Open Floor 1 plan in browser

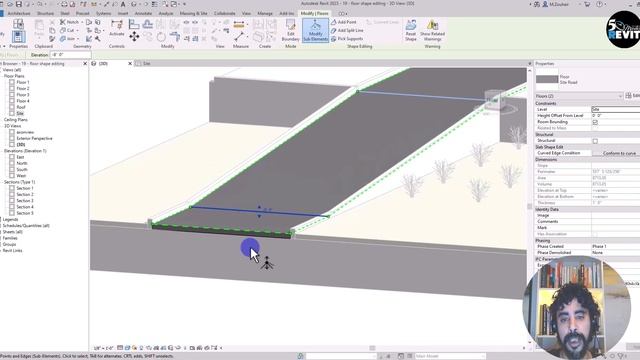(x=22, y=82)
